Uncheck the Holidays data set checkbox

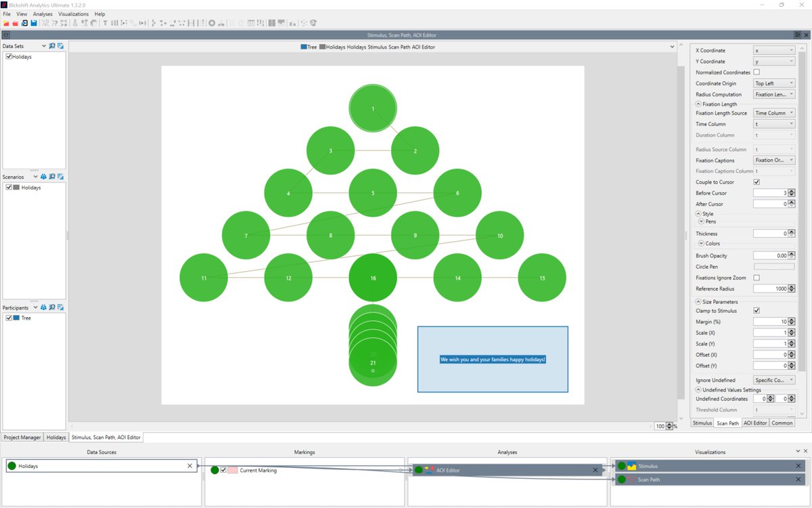point(9,57)
